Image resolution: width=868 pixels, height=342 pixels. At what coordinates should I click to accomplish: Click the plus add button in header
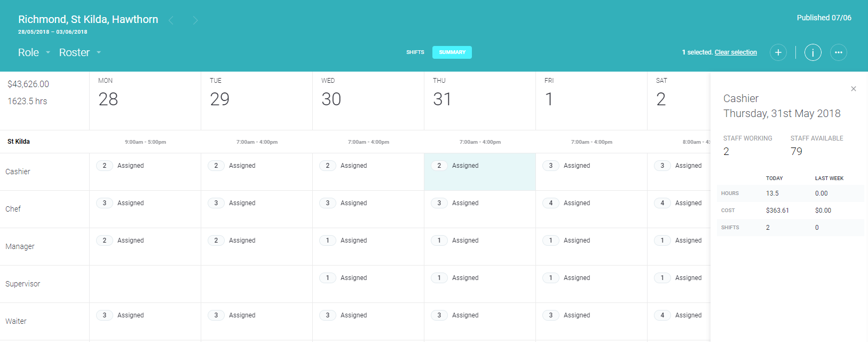click(x=778, y=52)
